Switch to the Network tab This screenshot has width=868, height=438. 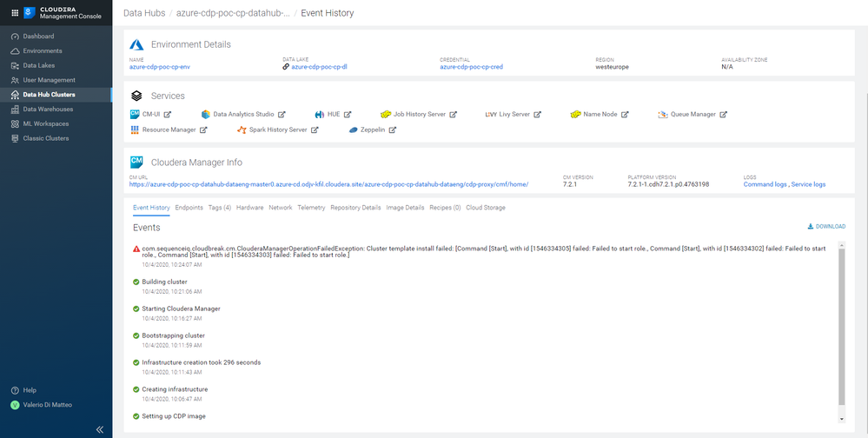pos(280,209)
